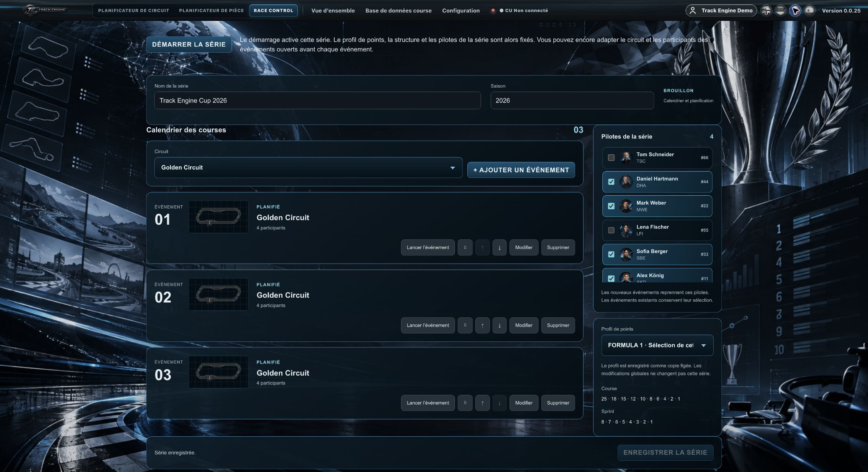Click the drag handle of event 02
The width and height of the screenshot is (868, 472).
[465, 325]
